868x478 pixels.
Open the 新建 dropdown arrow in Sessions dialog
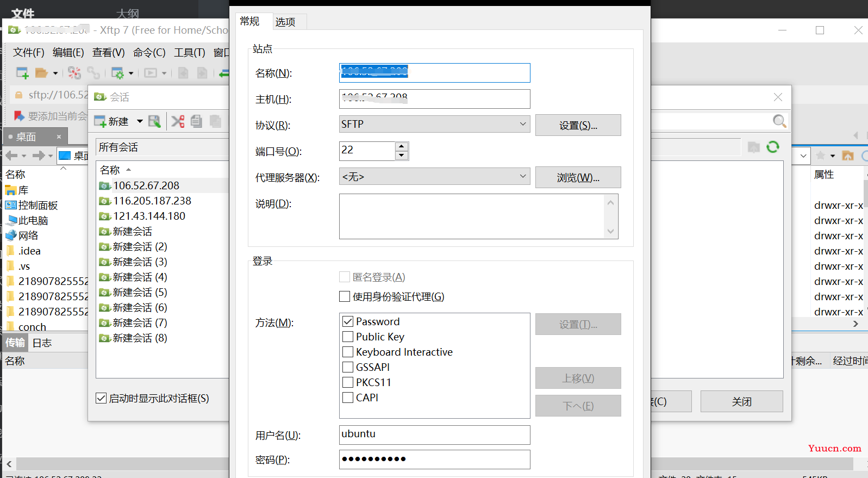140,121
